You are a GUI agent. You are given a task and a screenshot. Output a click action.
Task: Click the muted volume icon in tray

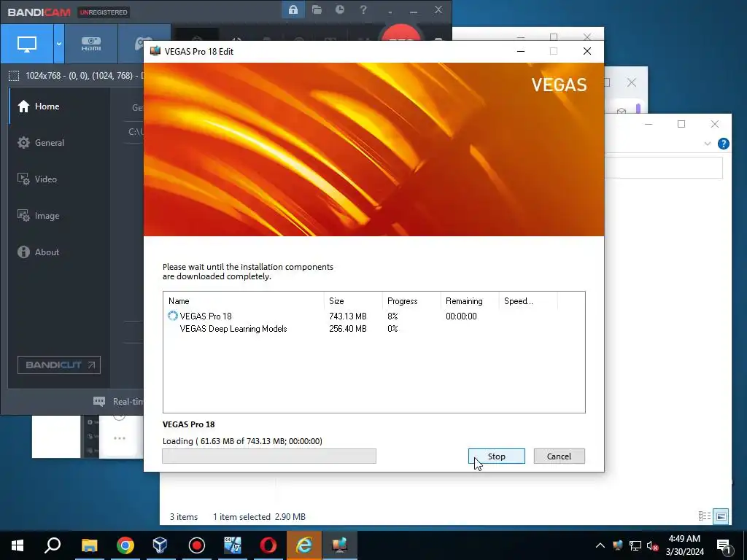pos(652,545)
